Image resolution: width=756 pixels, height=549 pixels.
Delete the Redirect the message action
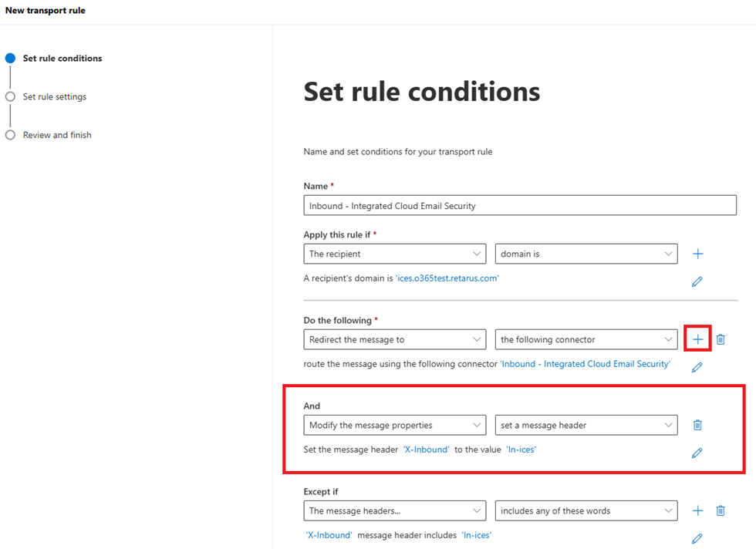721,339
